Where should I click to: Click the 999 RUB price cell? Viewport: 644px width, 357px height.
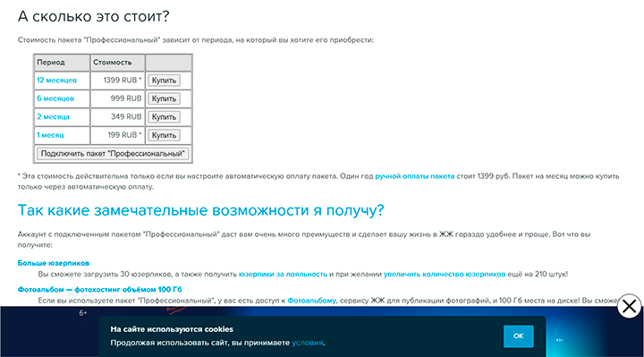coord(117,98)
